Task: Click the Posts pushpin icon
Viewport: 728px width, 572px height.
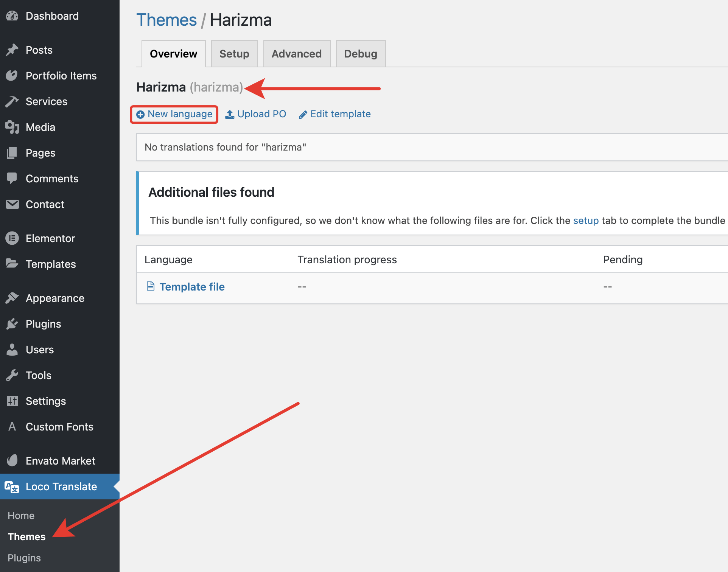Action: 12,50
